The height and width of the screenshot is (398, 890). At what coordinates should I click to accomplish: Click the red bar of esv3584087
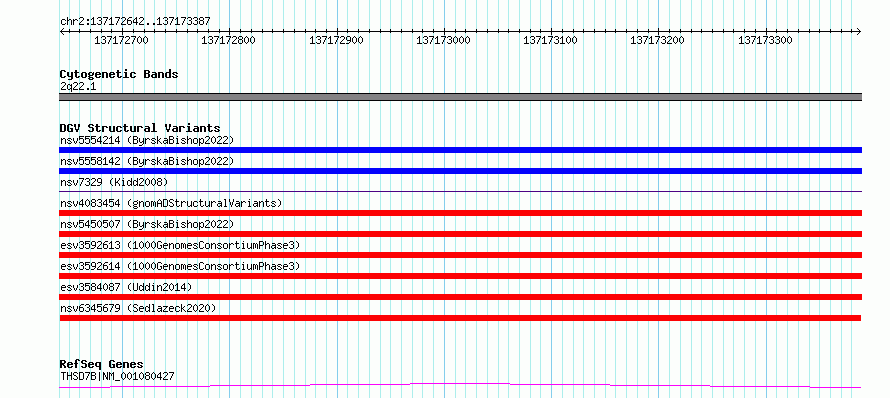click(460, 297)
